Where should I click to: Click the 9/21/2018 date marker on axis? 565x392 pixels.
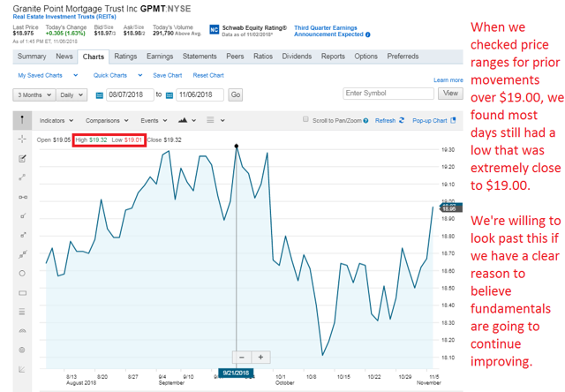pyautogui.click(x=236, y=373)
